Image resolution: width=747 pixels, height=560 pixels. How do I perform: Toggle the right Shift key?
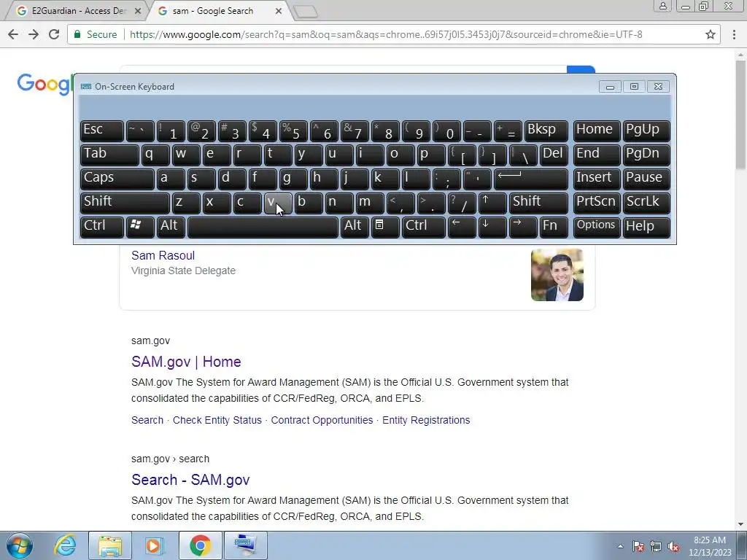coord(538,203)
